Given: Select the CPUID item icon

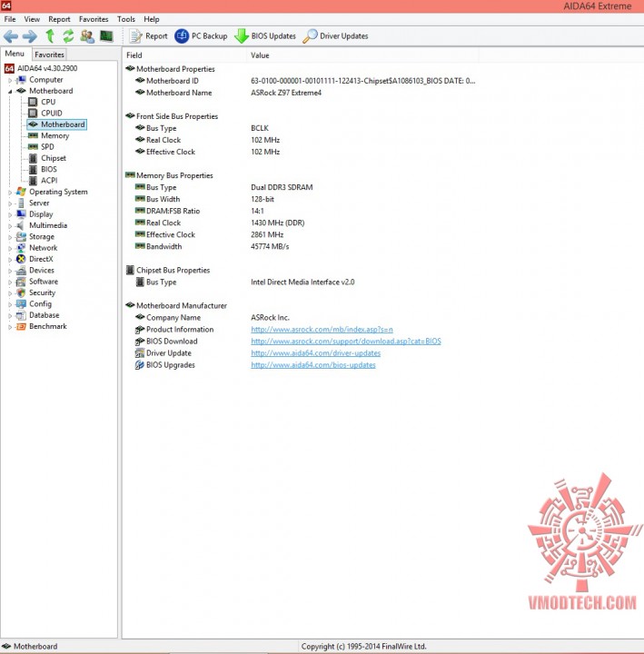Looking at the screenshot, I should coord(33,113).
